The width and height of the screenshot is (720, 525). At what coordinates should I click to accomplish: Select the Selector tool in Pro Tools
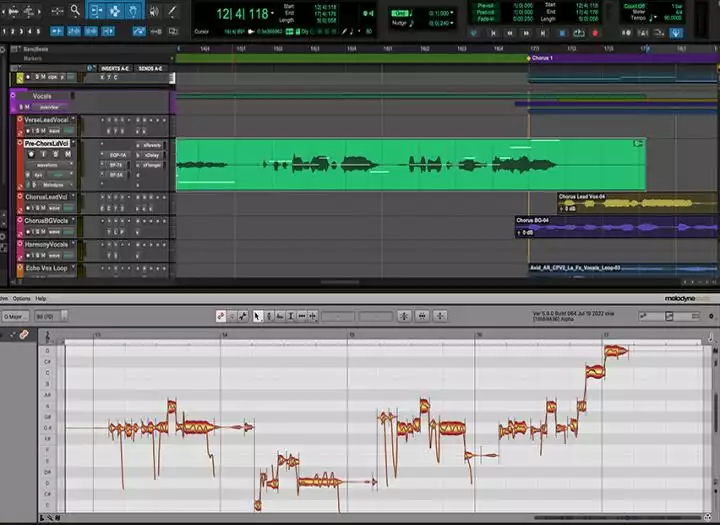click(x=114, y=11)
